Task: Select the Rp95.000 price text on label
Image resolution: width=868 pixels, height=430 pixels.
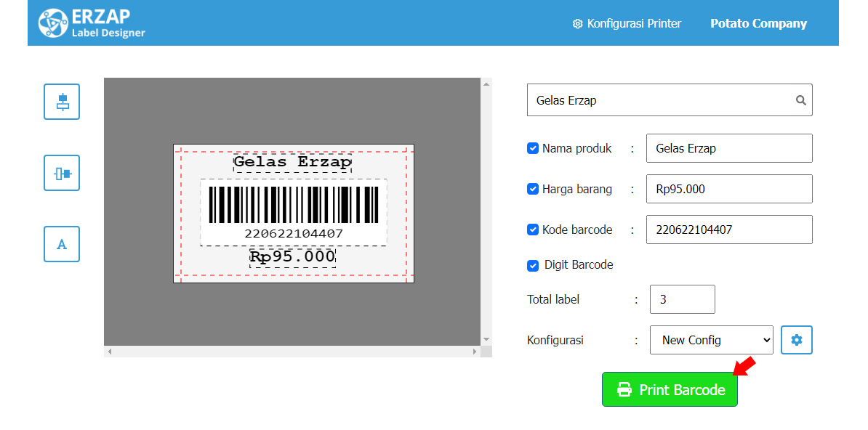Action: pyautogui.click(x=292, y=257)
